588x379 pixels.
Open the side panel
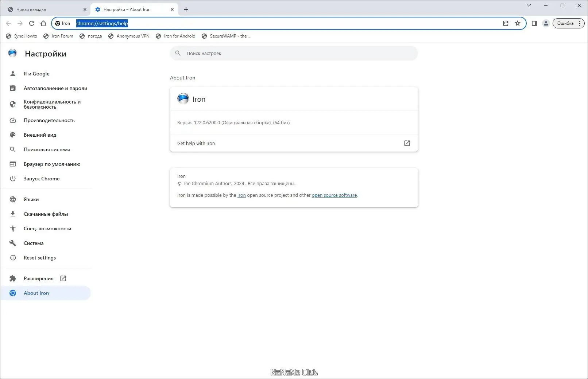[x=534, y=23]
